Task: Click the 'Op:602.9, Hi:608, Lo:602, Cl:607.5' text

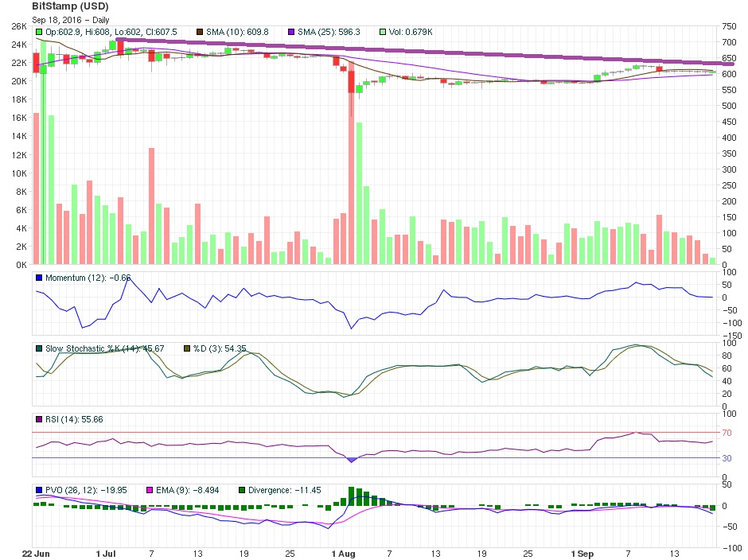Action: [x=111, y=32]
